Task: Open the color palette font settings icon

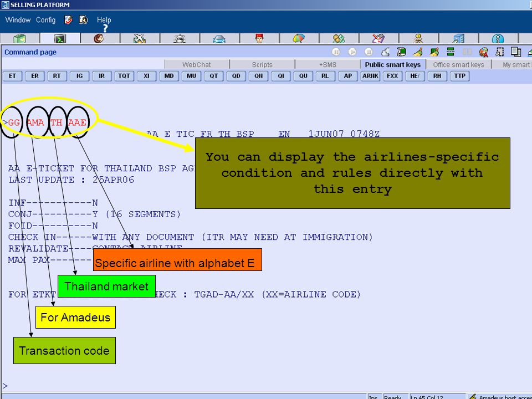Action: (x=483, y=52)
